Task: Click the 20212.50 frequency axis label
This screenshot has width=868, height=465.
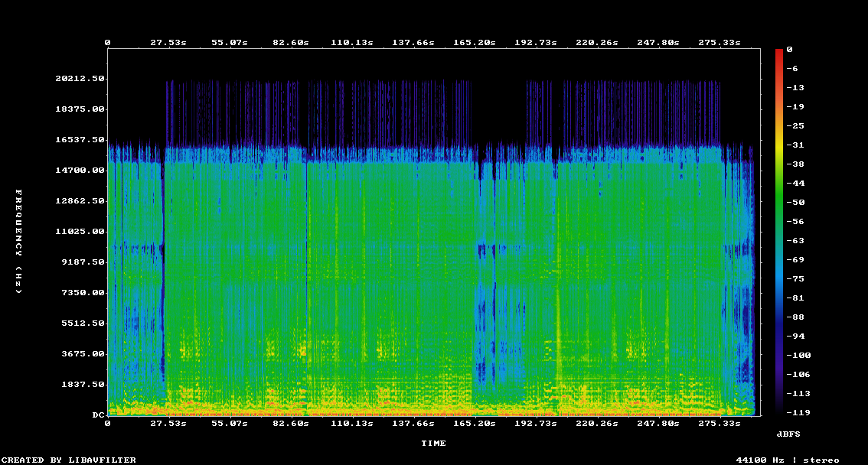Action: [80, 79]
